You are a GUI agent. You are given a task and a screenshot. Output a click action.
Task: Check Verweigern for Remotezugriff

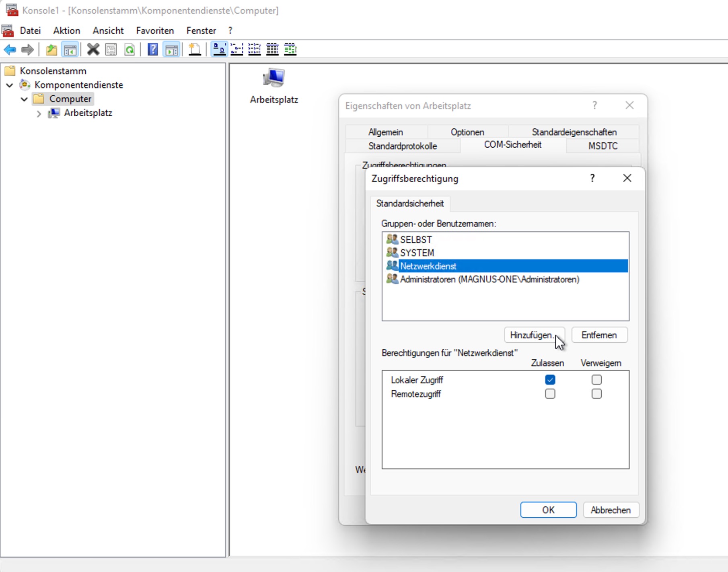coord(596,394)
